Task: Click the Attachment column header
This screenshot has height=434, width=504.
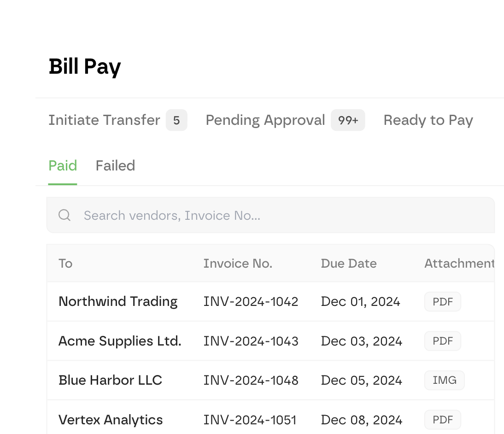Action: click(x=459, y=263)
